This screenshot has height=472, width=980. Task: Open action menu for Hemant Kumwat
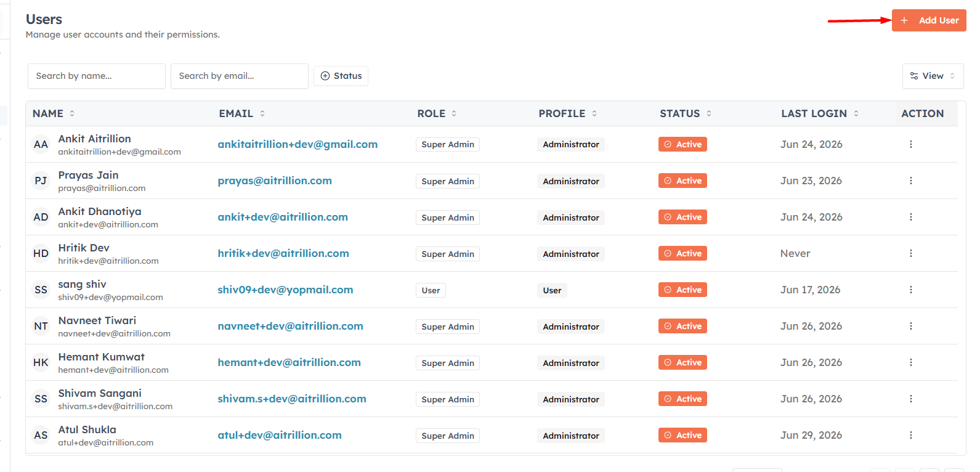point(910,362)
